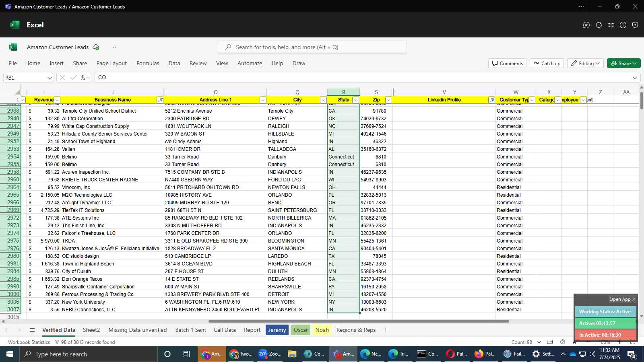Click the reload tab icon in Teams header
The height and width of the screenshot is (362, 644).
pyautogui.click(x=599, y=25)
